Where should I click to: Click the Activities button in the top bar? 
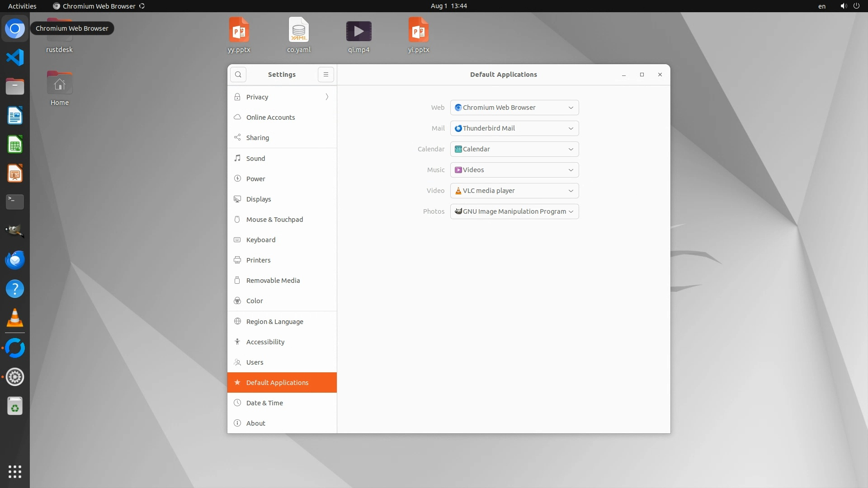(x=22, y=6)
